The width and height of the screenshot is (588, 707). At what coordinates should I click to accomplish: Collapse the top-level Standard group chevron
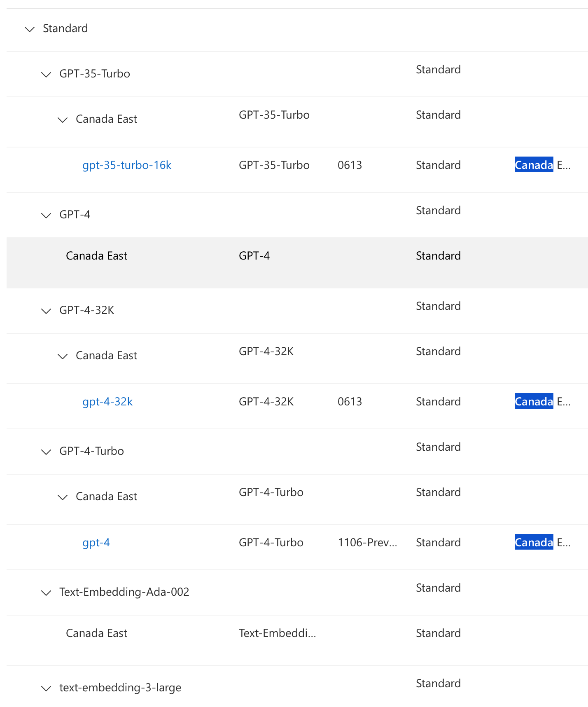(30, 29)
